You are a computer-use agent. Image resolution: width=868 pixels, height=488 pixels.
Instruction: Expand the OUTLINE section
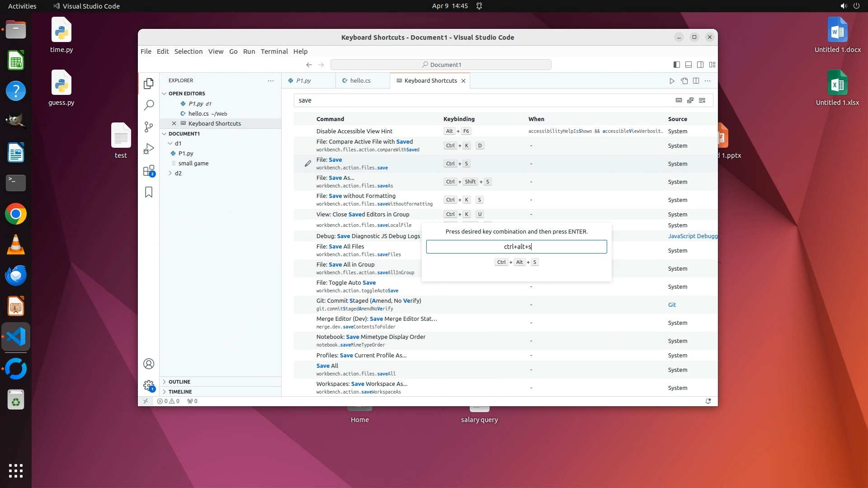click(179, 382)
